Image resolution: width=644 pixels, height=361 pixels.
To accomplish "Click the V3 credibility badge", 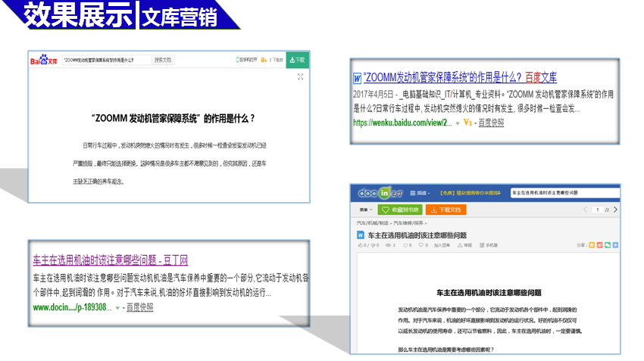I will tap(467, 123).
